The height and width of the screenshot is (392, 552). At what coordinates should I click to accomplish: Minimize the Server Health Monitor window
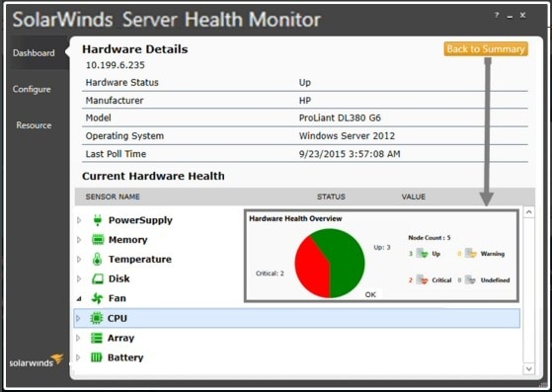[x=510, y=16]
